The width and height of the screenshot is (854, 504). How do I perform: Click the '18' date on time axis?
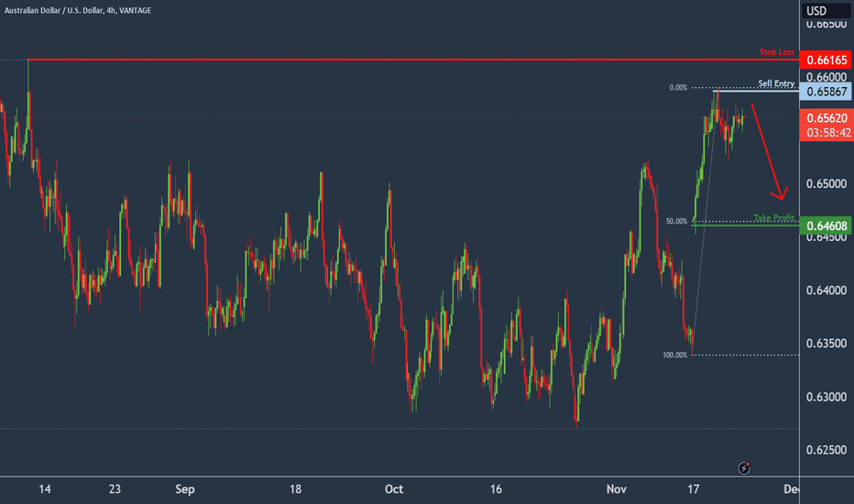tap(295, 489)
